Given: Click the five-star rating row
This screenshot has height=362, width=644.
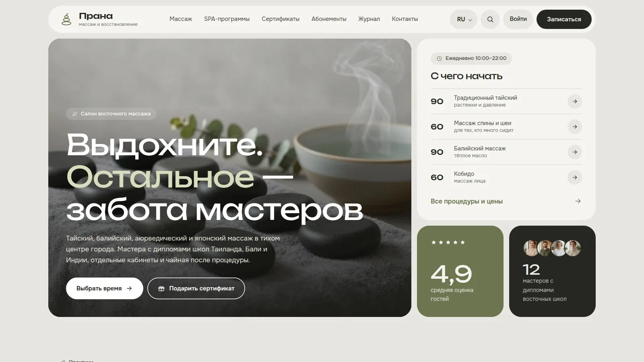Looking at the screenshot, I should pyautogui.click(x=448, y=242).
